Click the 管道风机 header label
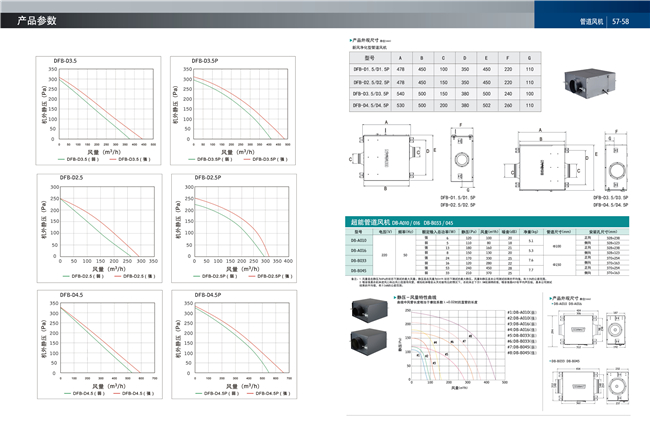This screenshot has width=650, height=441. [594, 20]
